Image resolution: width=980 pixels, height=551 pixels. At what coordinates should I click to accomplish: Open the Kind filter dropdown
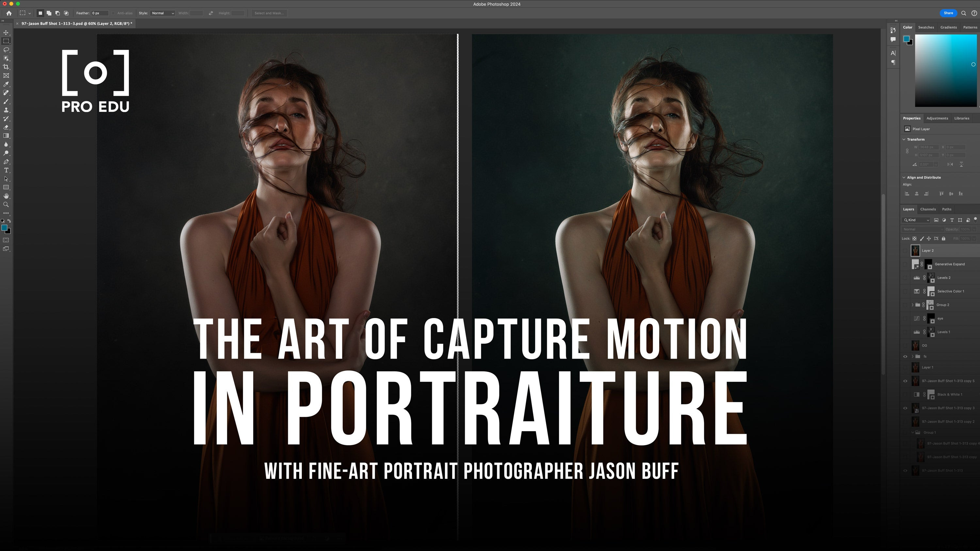pyautogui.click(x=916, y=220)
